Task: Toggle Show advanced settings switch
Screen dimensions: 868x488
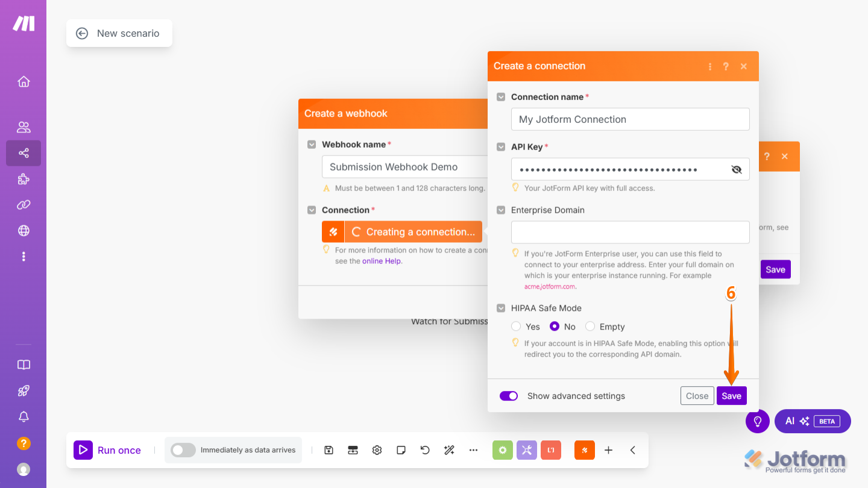Action: pyautogui.click(x=509, y=396)
